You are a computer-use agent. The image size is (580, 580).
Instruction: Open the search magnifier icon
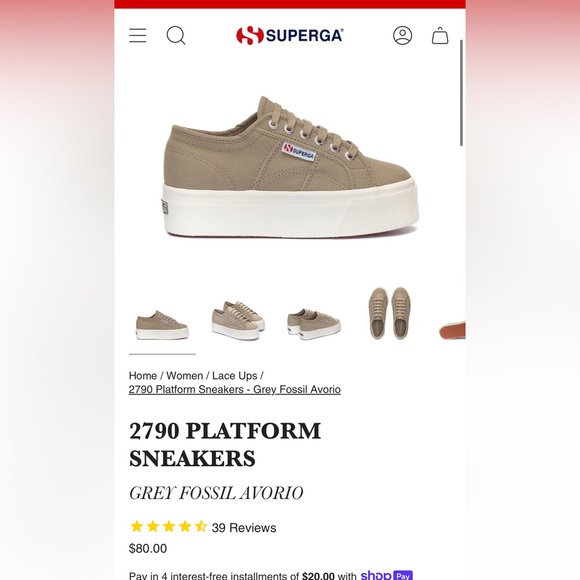tap(176, 36)
